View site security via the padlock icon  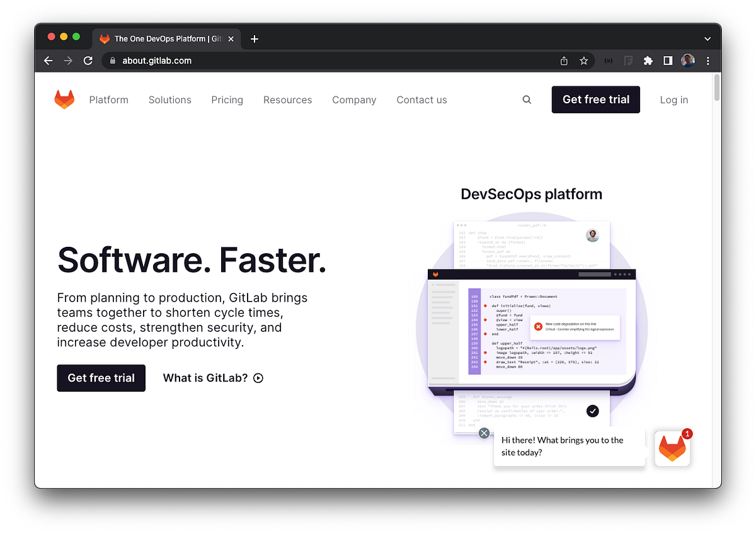click(x=112, y=60)
